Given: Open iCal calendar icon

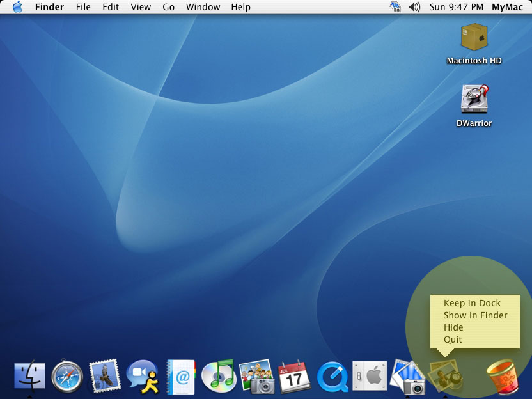Looking at the screenshot, I should [x=294, y=377].
